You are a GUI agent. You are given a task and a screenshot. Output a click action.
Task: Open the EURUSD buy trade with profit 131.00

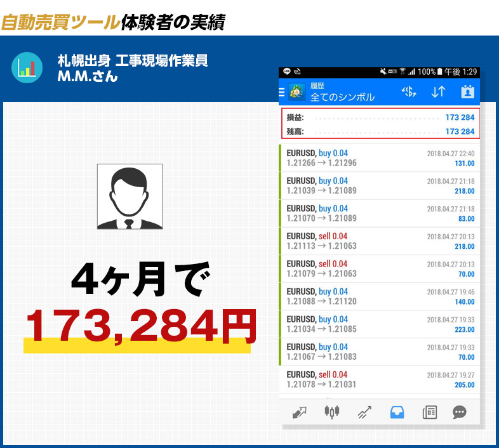[380, 158]
